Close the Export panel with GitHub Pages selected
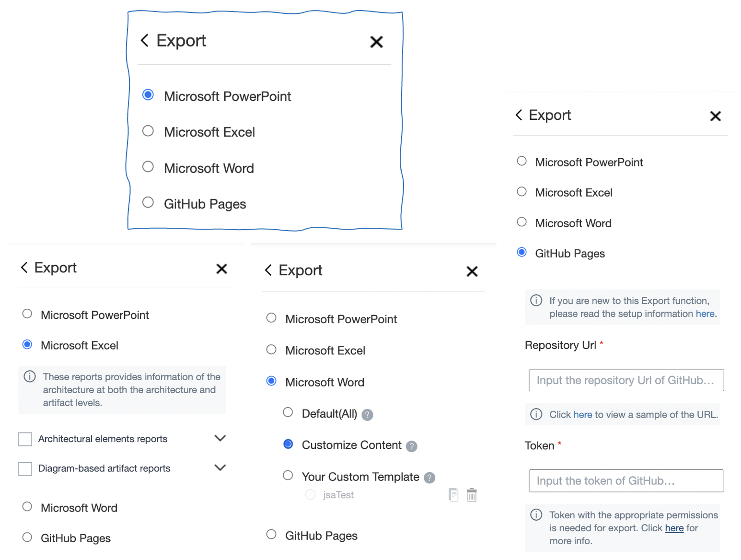This screenshot has width=741, height=560. click(716, 116)
